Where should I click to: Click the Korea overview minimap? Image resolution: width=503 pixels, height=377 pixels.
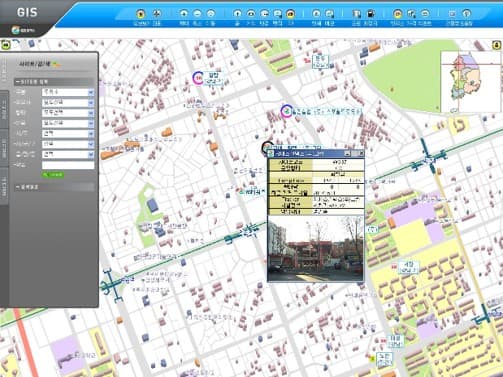click(x=471, y=81)
